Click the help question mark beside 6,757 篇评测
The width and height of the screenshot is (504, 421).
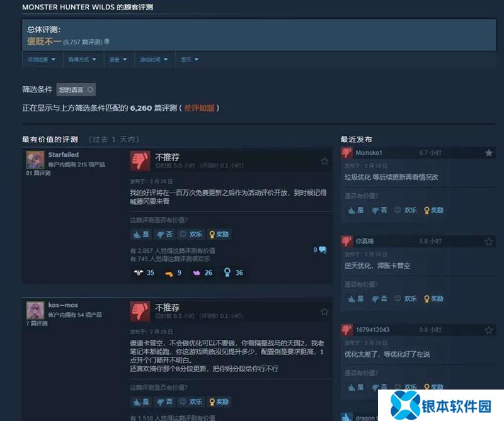[107, 42]
